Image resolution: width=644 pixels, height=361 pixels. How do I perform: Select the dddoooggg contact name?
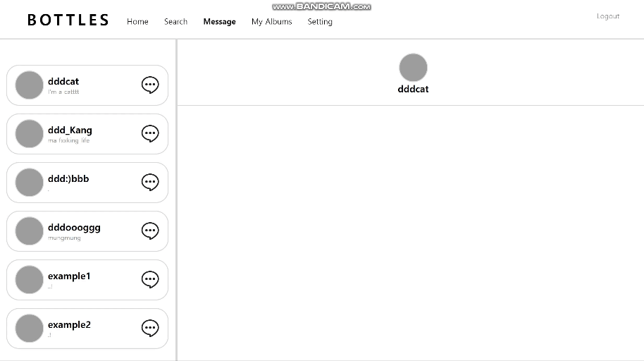pyautogui.click(x=74, y=228)
